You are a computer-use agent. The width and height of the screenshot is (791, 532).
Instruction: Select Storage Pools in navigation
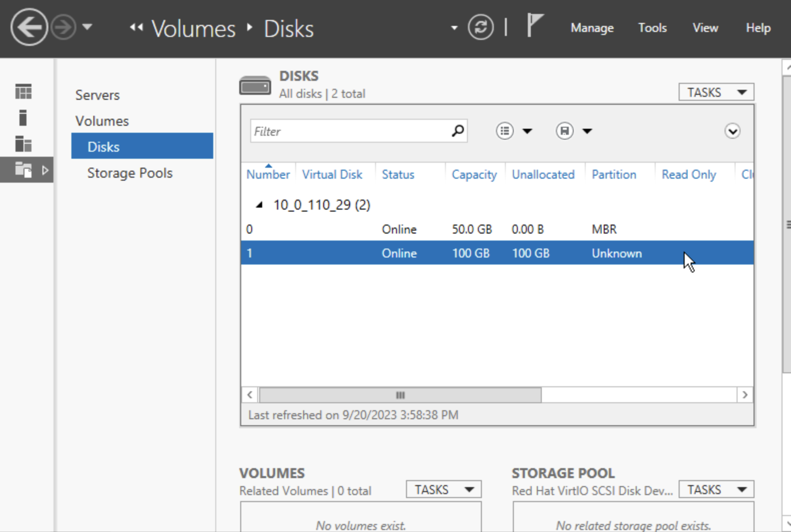pos(130,173)
